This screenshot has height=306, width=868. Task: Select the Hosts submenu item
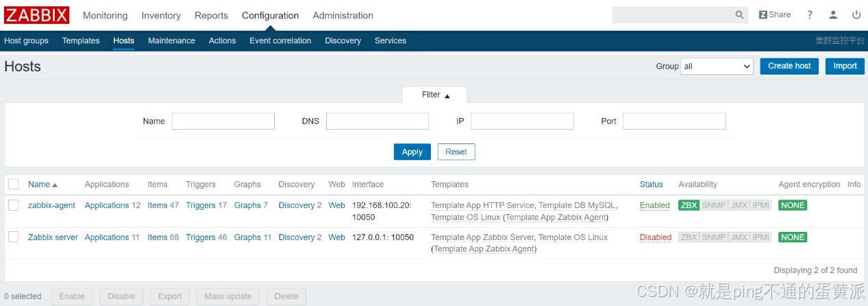(x=123, y=40)
